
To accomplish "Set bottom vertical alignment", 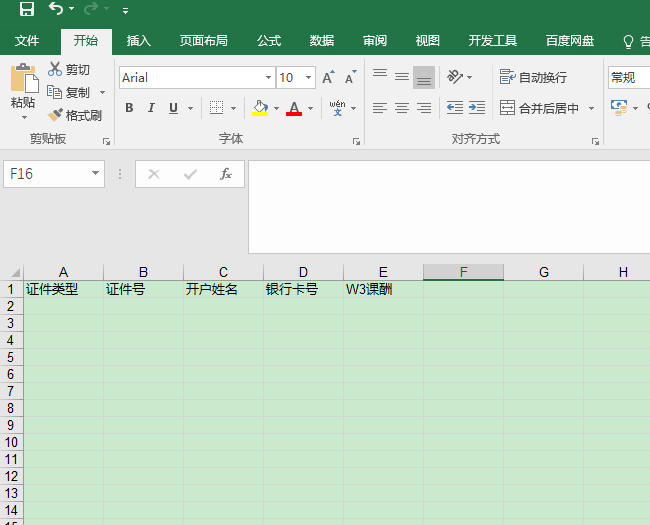I will pos(424,77).
